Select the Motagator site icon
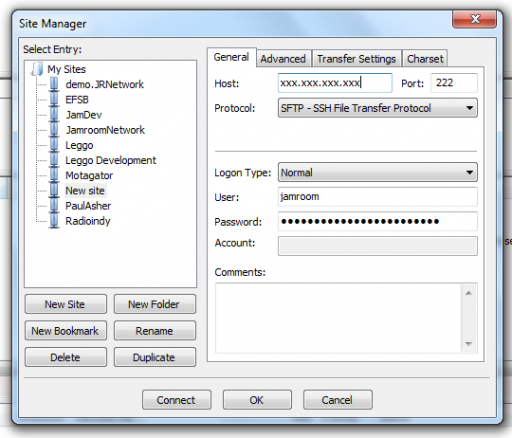Image resolution: width=512 pixels, height=438 pixels. [x=54, y=175]
